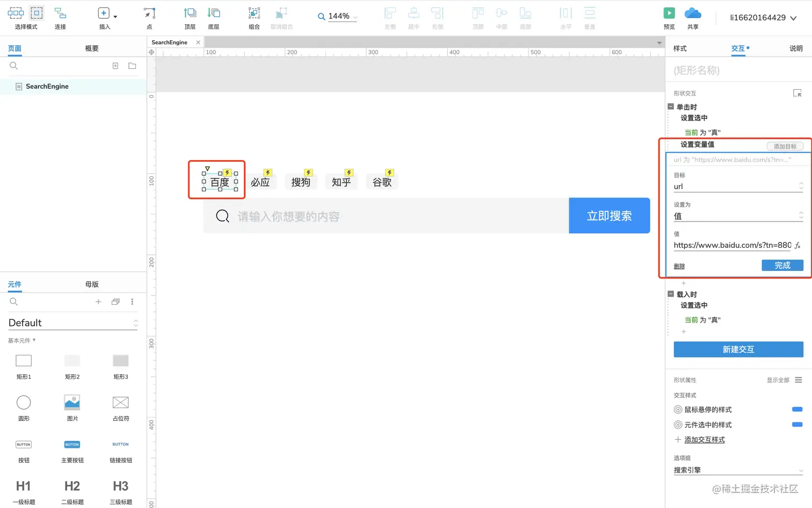The height and width of the screenshot is (508, 812).
Task: Expand the 基本元件 category triangle
Action: coord(34,340)
